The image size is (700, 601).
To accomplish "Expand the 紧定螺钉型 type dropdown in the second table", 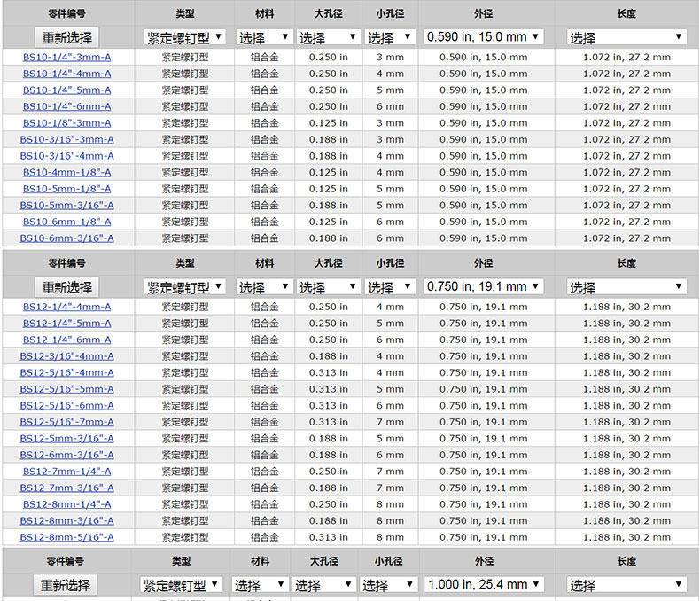I will [x=184, y=287].
